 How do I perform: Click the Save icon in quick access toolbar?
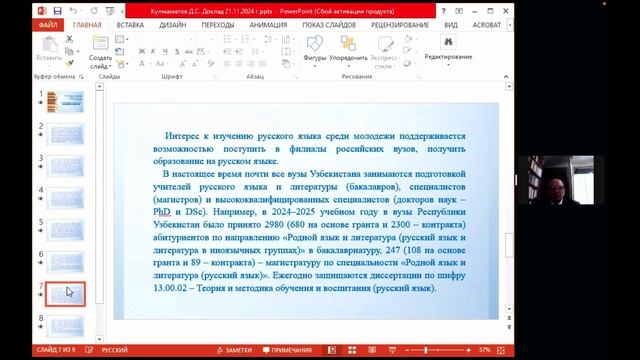[58, 11]
